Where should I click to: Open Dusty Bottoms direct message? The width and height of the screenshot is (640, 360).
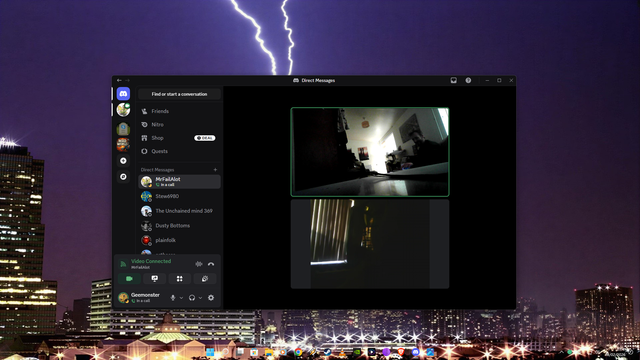click(x=179, y=226)
